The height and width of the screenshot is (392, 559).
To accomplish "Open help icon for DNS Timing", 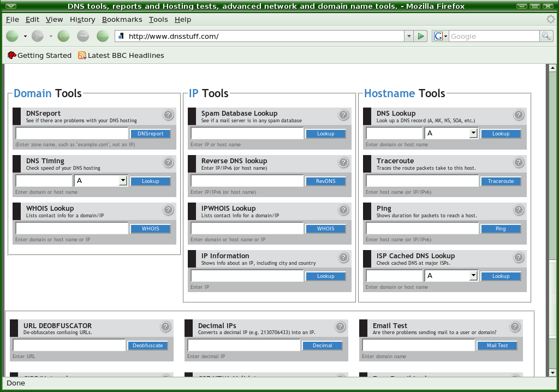I will [x=168, y=162].
